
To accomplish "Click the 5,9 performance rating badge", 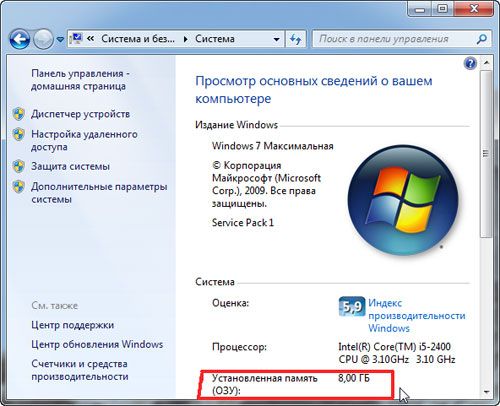I will click(351, 307).
